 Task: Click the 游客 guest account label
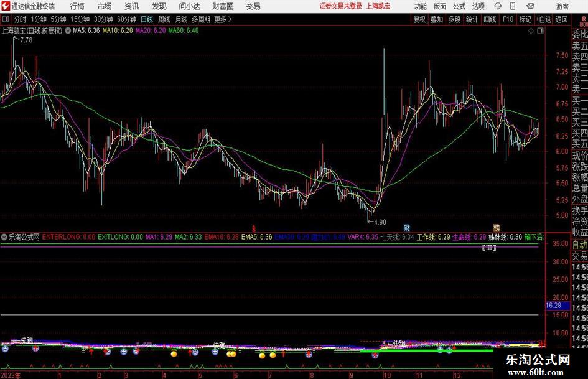[x=562, y=6]
